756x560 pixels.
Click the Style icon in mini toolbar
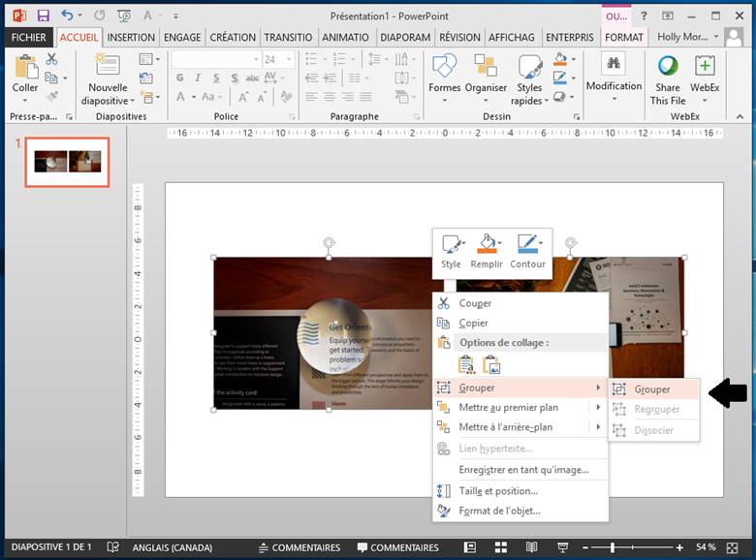click(451, 244)
